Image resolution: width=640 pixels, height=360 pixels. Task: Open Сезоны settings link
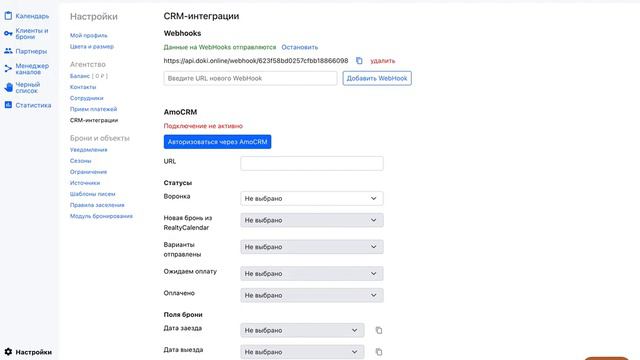pyautogui.click(x=80, y=161)
